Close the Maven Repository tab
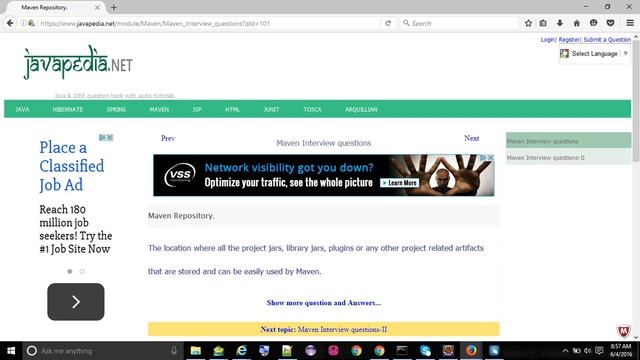Viewport: 640px width, 360px height. point(97,7)
